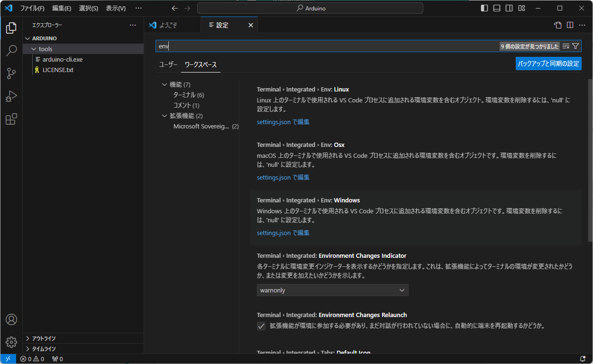
Task: Toggle the Environment Changes Relaunch checkbox
Action: [261, 326]
